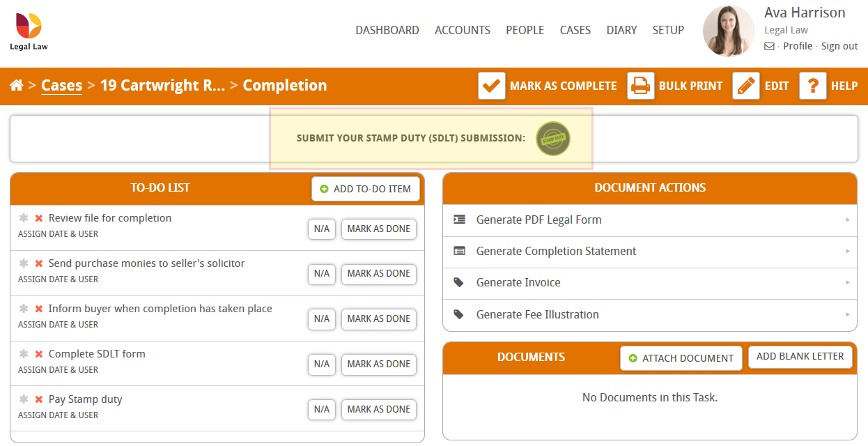Expand the Generate Completion Statement options arrow
The height and width of the screenshot is (446, 868).
(848, 251)
